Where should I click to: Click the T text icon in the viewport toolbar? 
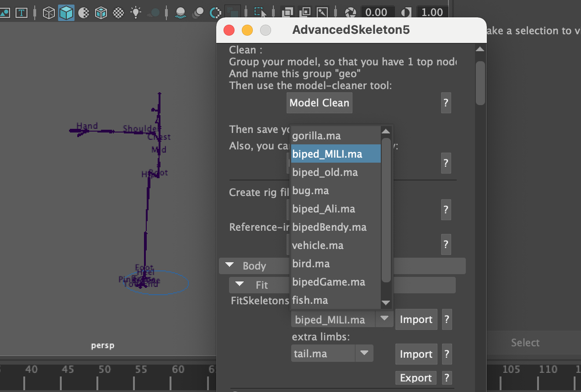[x=21, y=13]
